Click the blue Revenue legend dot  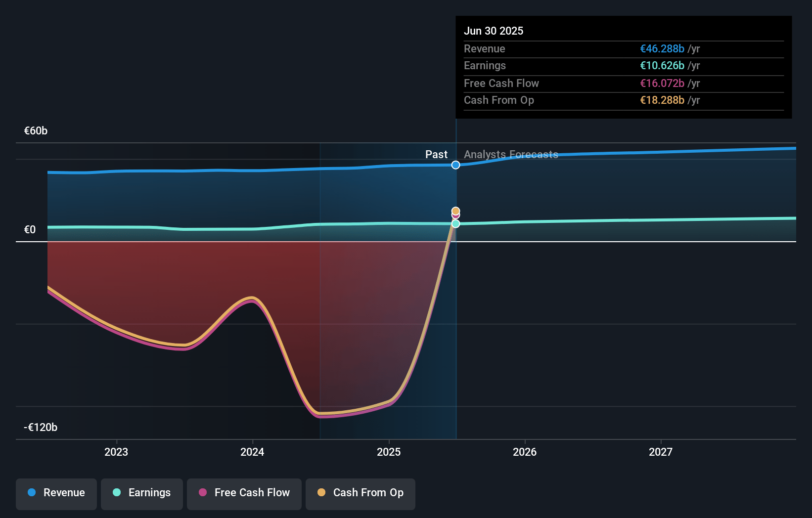[32, 492]
